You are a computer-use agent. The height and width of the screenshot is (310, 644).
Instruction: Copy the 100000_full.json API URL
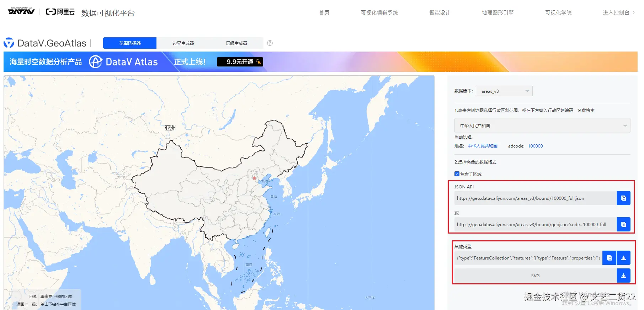click(623, 198)
